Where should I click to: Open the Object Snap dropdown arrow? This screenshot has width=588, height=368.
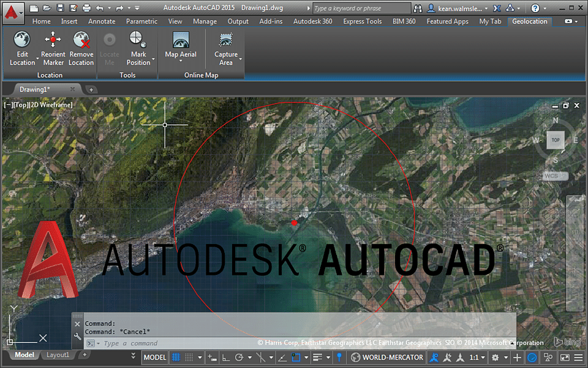305,357
